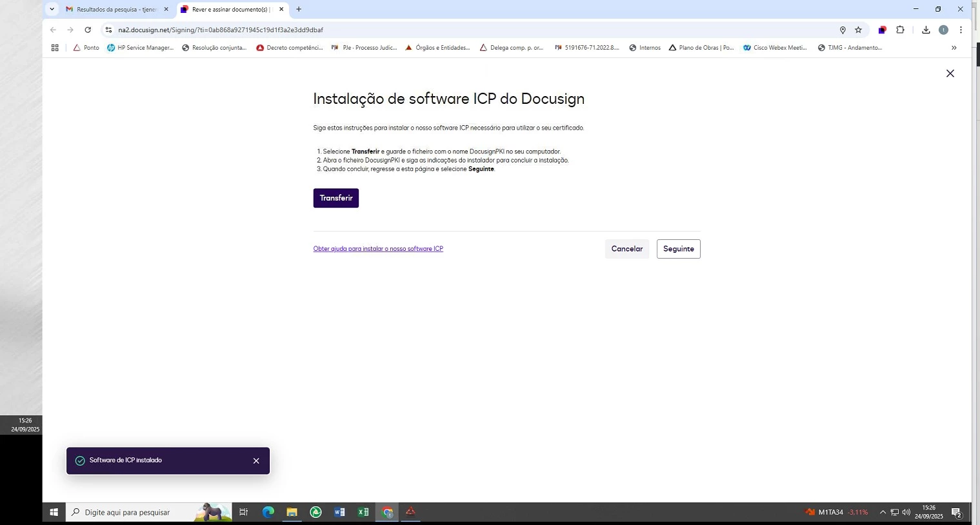Open the green circular app on the taskbar

pyautogui.click(x=315, y=512)
